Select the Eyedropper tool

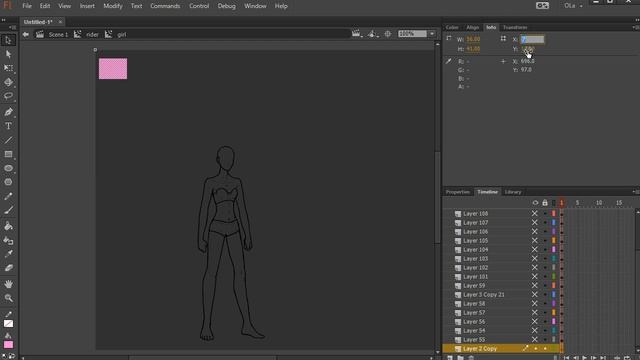tap(8, 254)
